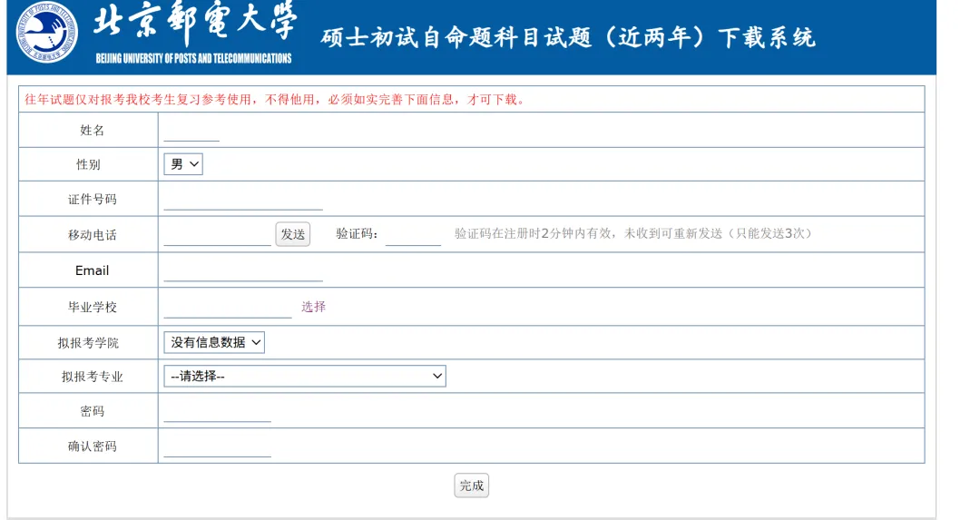Focus the 确认密码 confirm password field
Screen dimensions: 980x520
coord(218,446)
